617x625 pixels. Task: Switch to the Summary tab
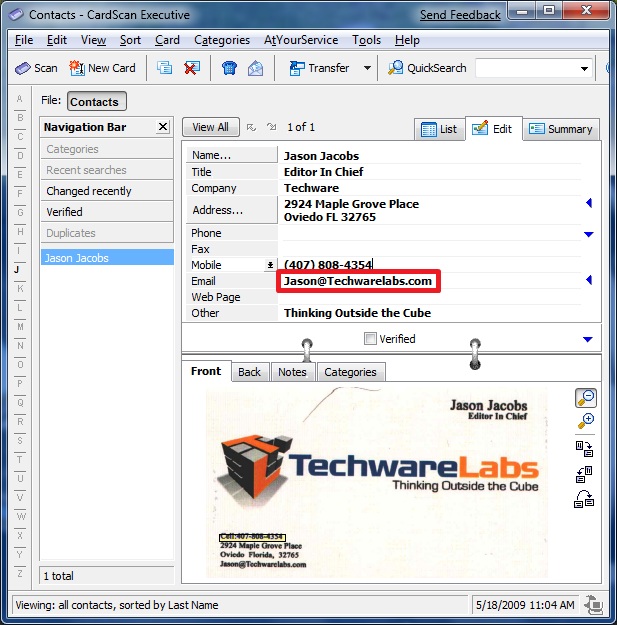click(561, 129)
